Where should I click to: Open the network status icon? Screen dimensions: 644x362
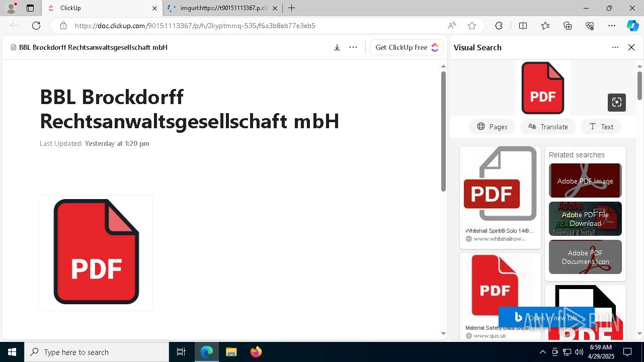pos(567,352)
